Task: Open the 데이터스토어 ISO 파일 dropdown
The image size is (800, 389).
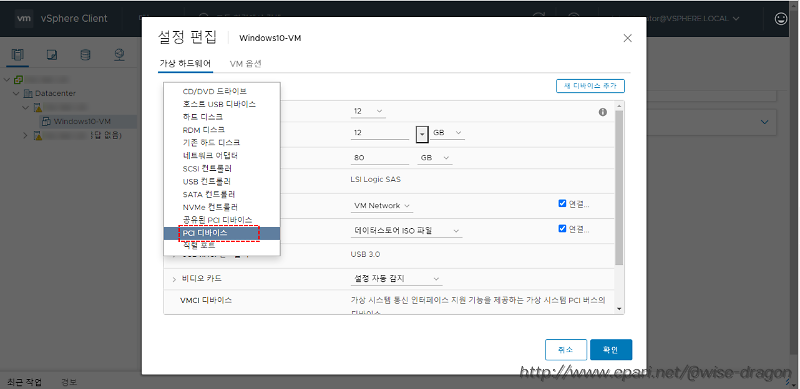Action: pos(407,231)
